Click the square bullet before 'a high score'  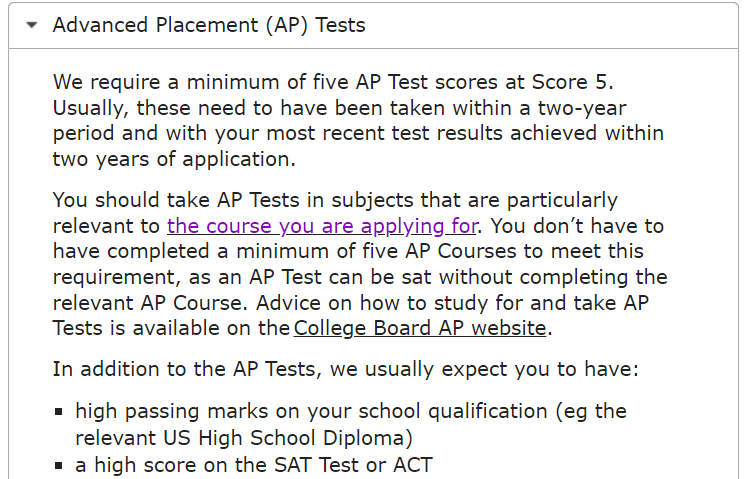59,465
